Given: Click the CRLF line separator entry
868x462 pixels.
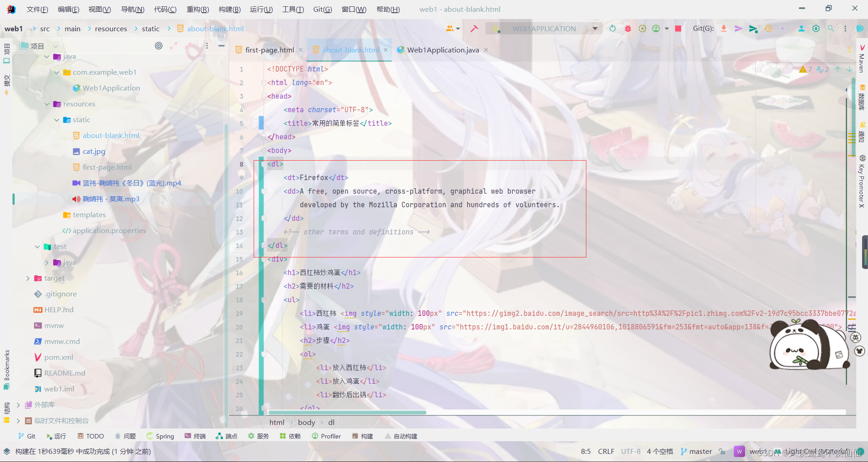Looking at the screenshot, I should pos(606,451).
